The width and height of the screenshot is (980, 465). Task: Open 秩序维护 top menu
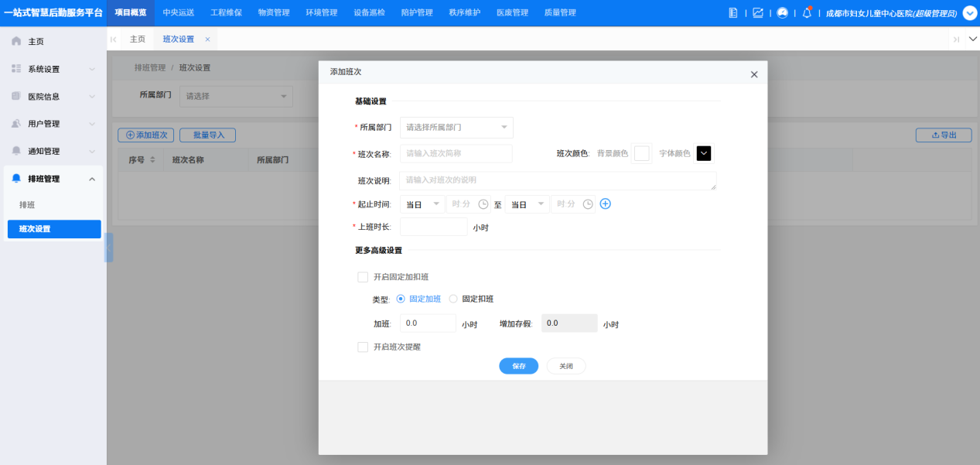click(x=464, y=12)
